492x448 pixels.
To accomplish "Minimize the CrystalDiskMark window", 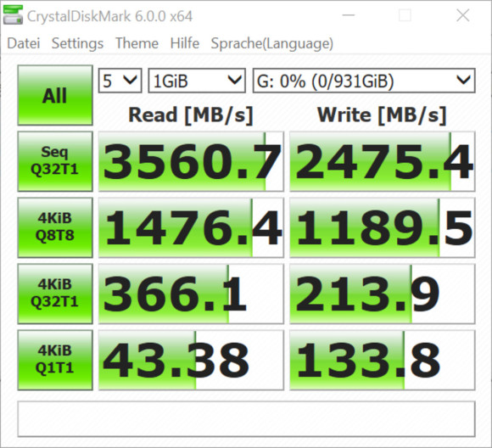I will tap(349, 15).
